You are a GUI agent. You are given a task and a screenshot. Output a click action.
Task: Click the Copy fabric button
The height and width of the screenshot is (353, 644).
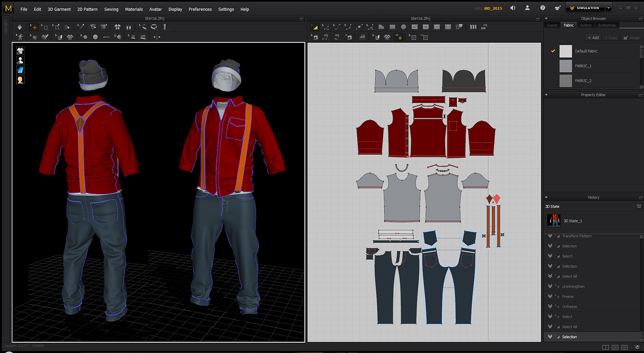(610, 38)
